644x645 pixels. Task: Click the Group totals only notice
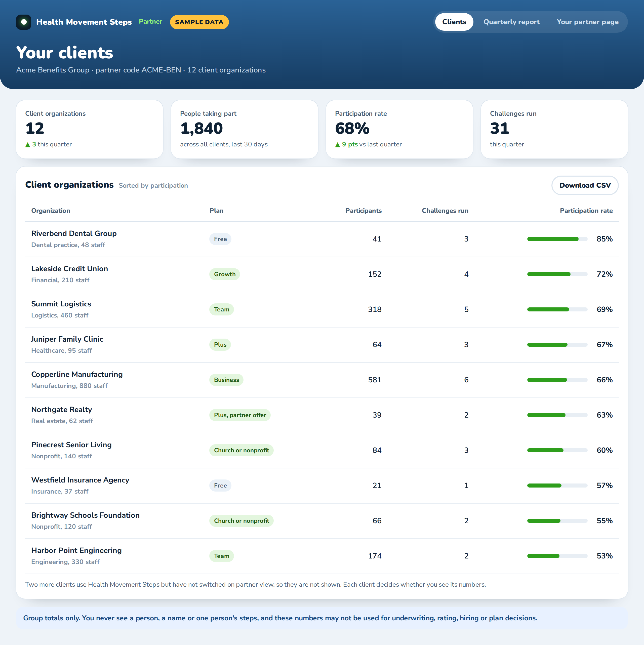coord(322,618)
